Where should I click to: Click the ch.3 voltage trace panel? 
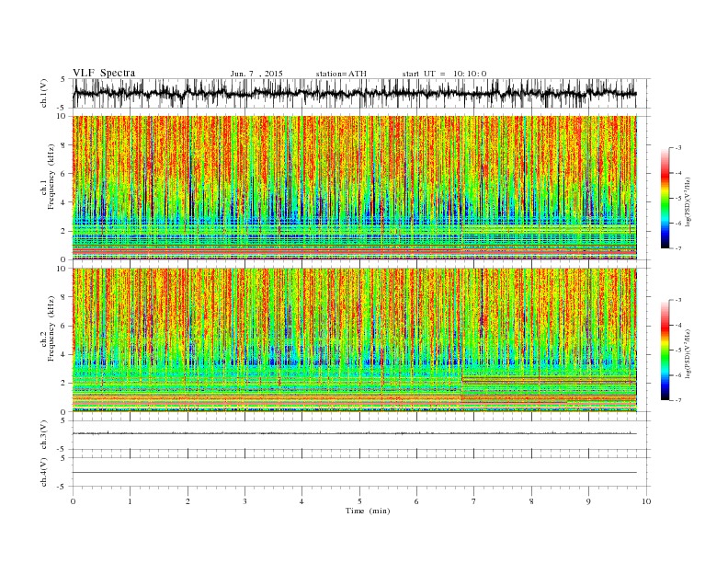pos(361,435)
